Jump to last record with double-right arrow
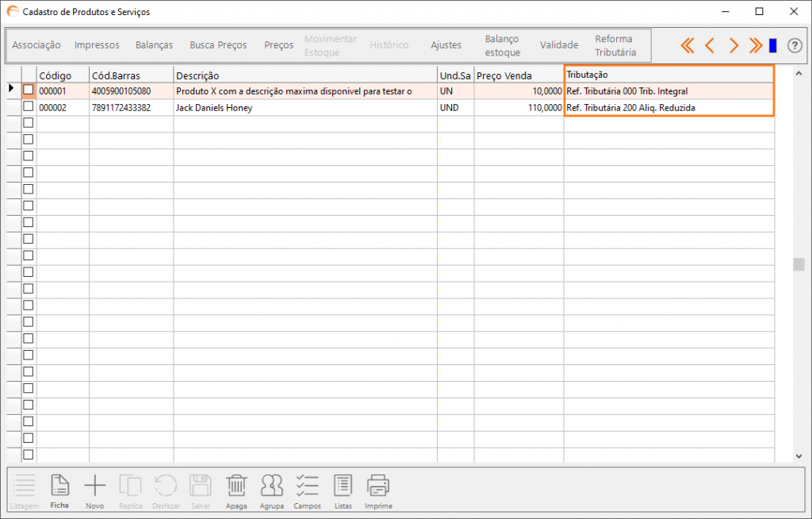Image resolution: width=812 pixels, height=519 pixels. tap(755, 45)
